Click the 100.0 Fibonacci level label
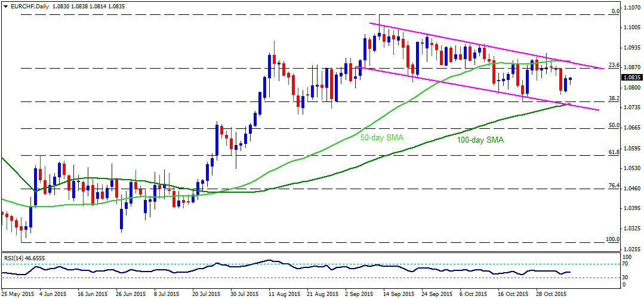The image size is (644, 299). [612, 239]
